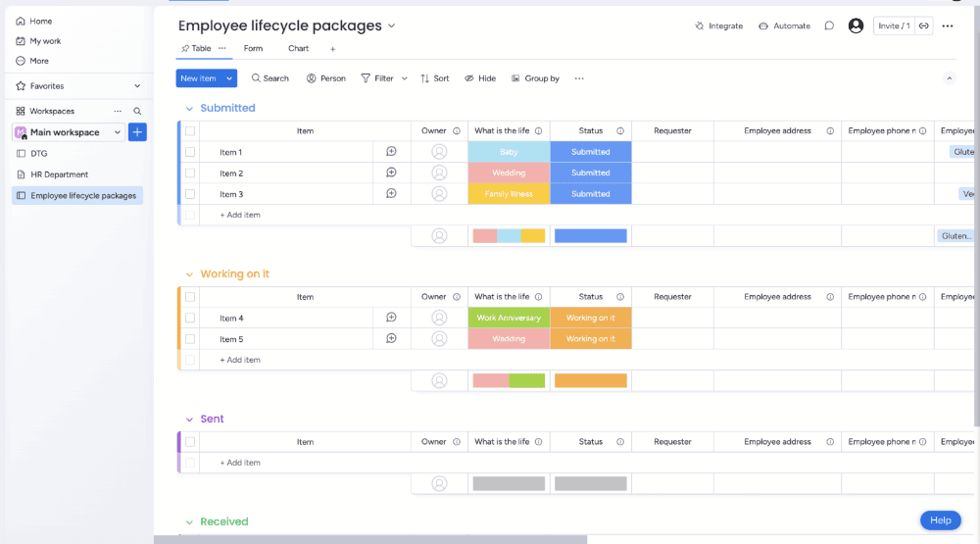Open New item dropdown arrow

point(229,78)
